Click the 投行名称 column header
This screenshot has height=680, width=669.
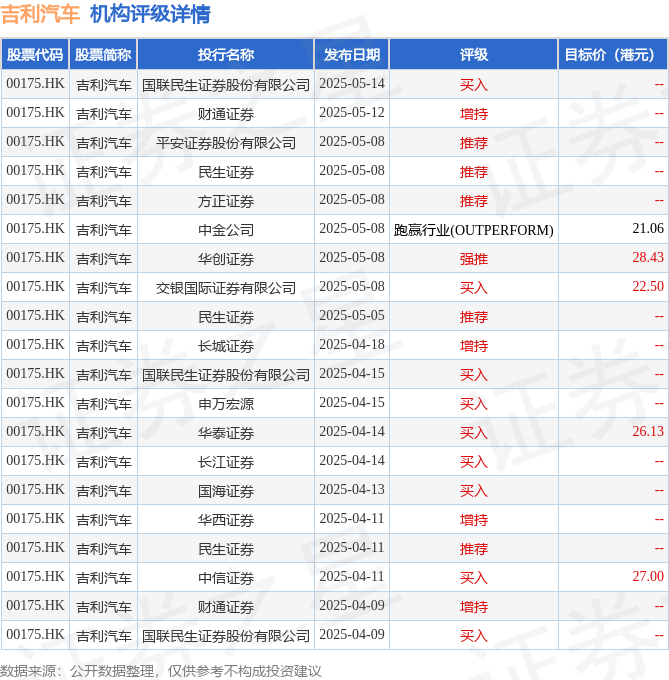click(225, 55)
